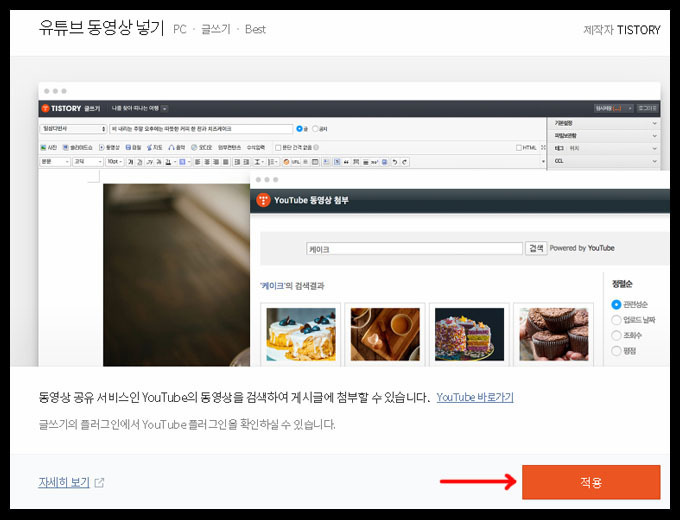Screen dimensions: 680x520
Task: Select the 관련성순 sort radio button
Action: (x=616, y=304)
